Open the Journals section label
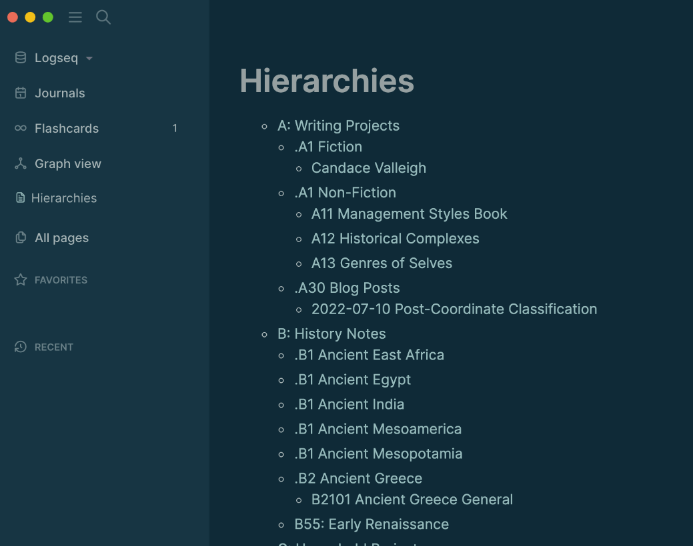693x546 pixels. (59, 93)
